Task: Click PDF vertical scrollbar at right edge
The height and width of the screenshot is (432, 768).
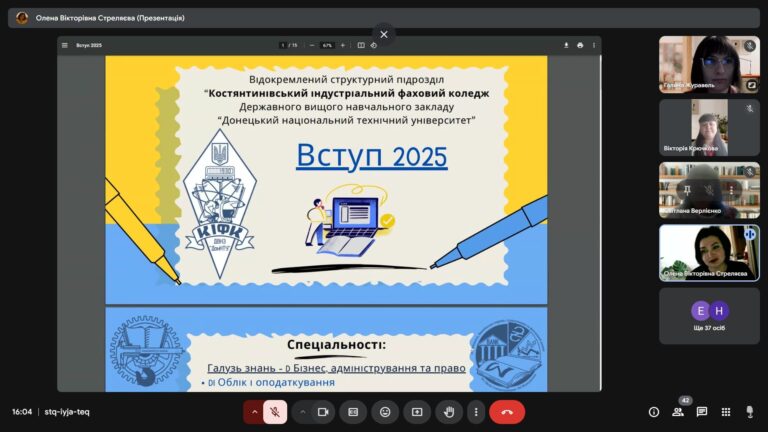Action: (x=600, y=223)
